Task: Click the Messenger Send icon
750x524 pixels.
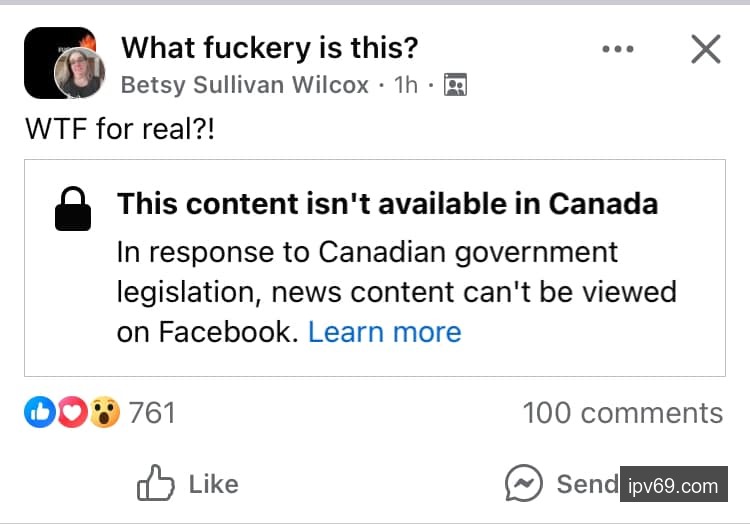Action: coord(524,485)
